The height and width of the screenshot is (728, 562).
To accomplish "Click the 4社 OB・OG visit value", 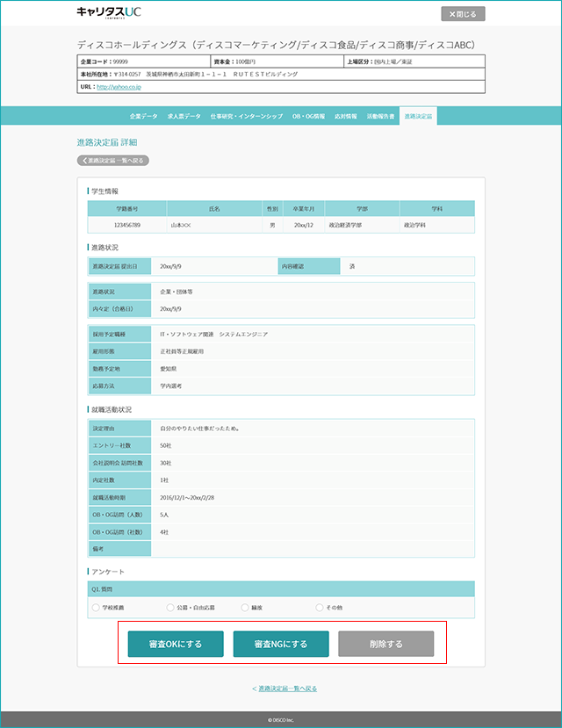I will [x=164, y=532].
